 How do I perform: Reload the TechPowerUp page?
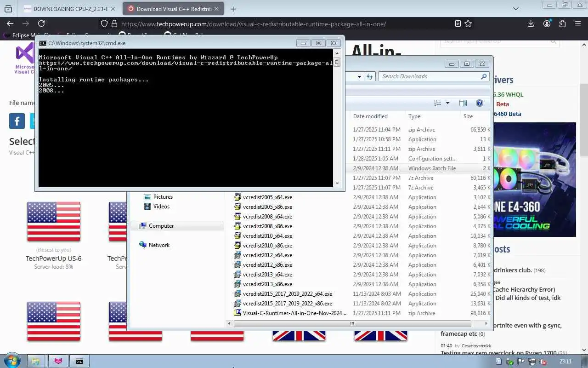pyautogui.click(x=41, y=23)
